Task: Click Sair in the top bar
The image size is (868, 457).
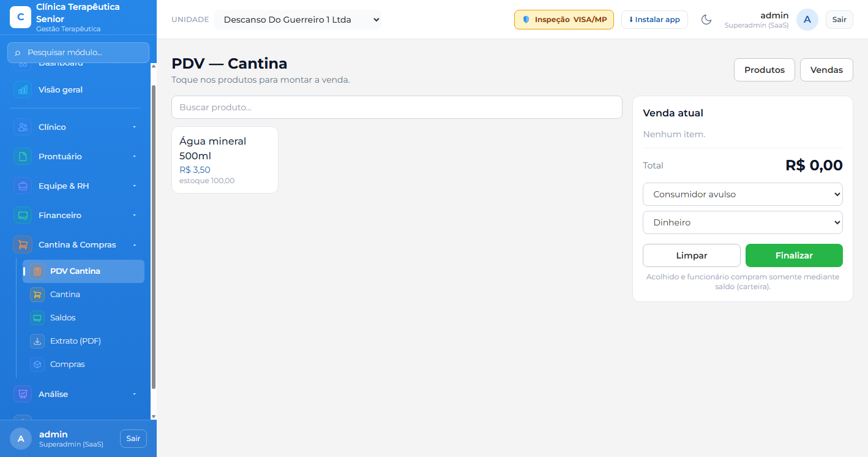Action: coord(839,20)
